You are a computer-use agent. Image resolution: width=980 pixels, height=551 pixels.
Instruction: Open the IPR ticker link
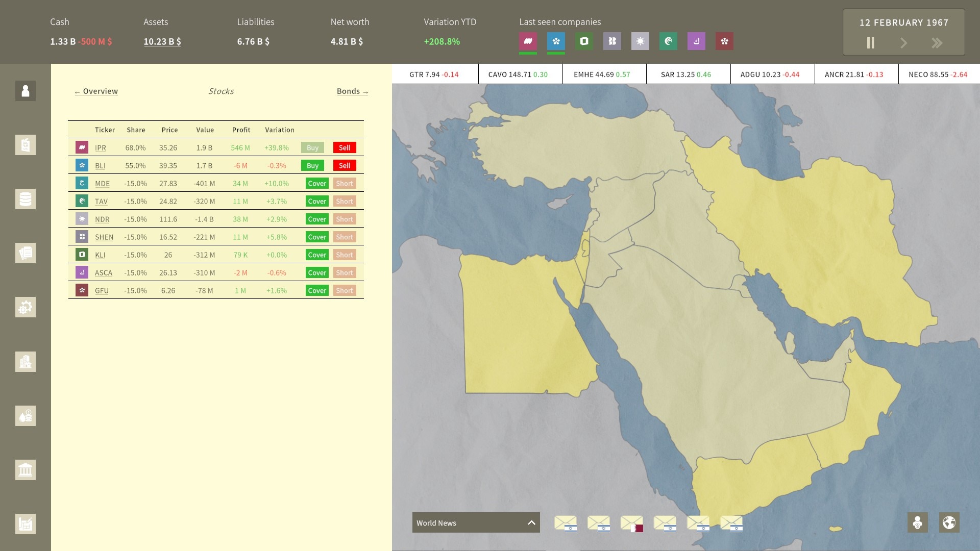[101, 148]
